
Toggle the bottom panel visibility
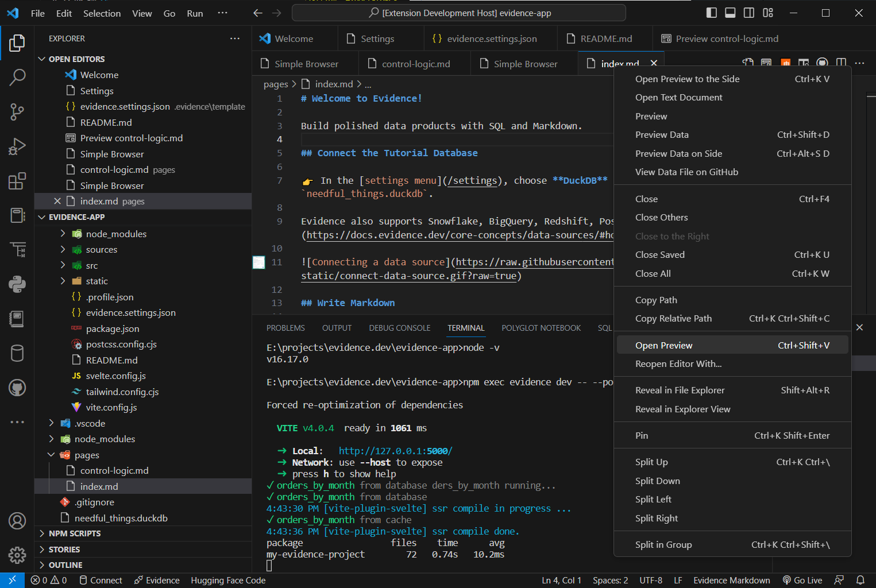pyautogui.click(x=730, y=12)
